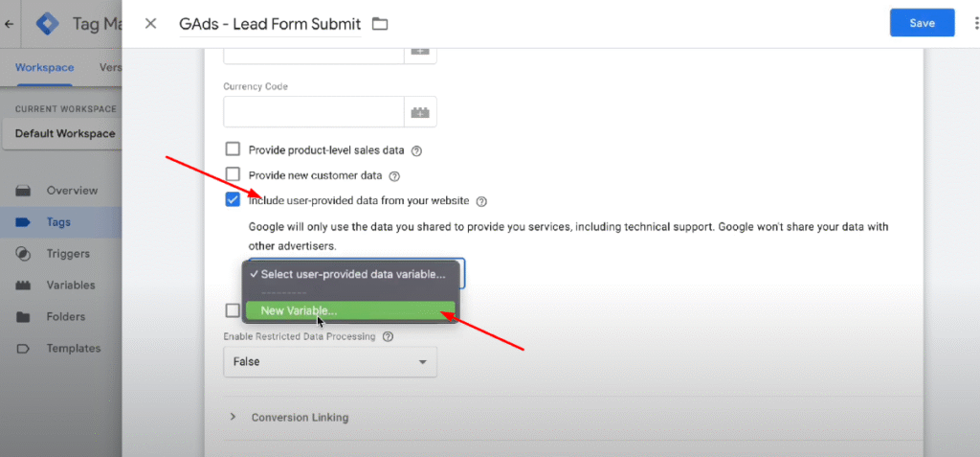
Task: Open the Default Workspace selector
Action: click(x=62, y=134)
